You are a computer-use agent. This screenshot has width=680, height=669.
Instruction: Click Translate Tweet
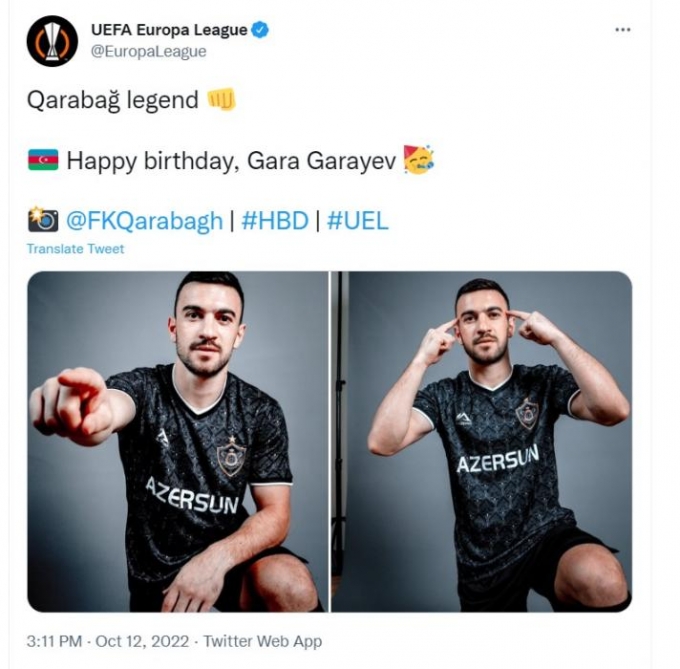coord(75,249)
